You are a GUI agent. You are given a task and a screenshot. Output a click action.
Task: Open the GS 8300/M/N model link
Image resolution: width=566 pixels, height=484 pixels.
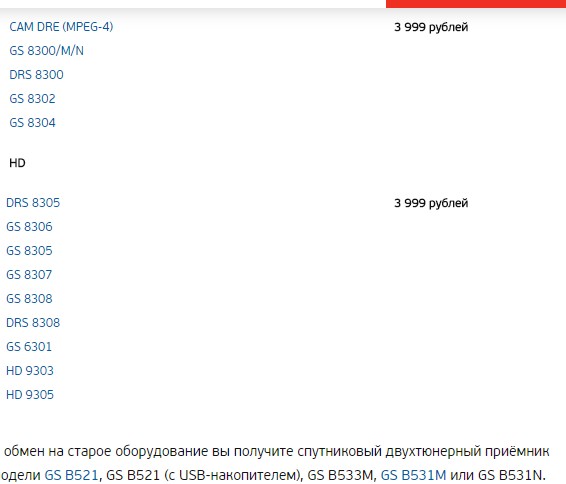coord(46,51)
